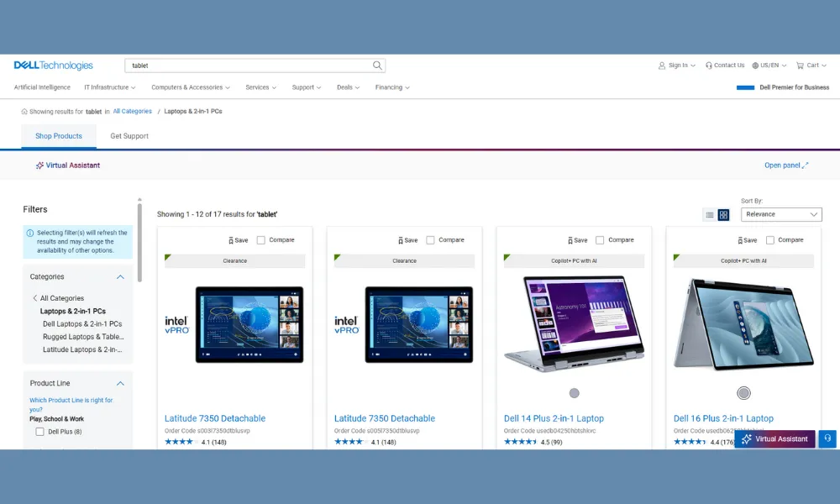Tick Compare box on Dell 14 Plus
840x504 pixels.
600,240
